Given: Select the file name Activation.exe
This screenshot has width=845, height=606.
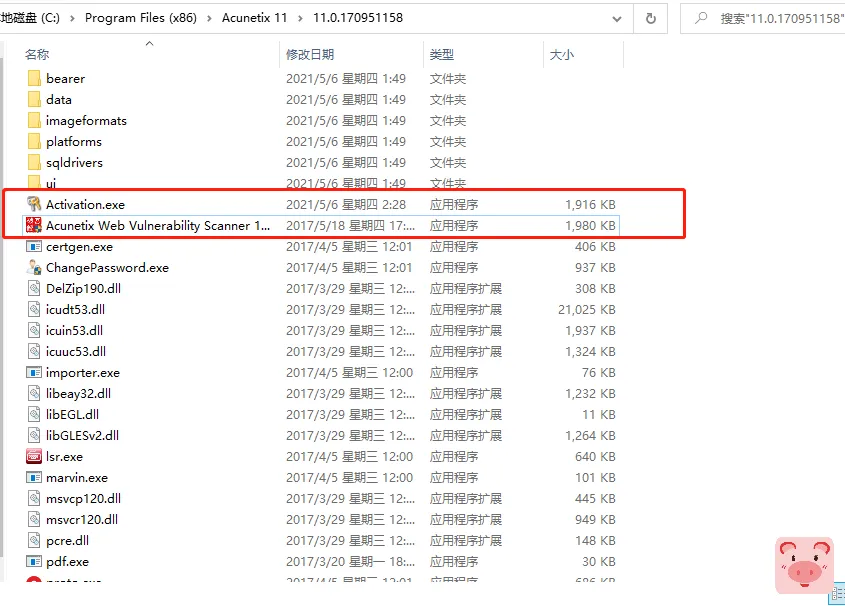Looking at the screenshot, I should [85, 205].
